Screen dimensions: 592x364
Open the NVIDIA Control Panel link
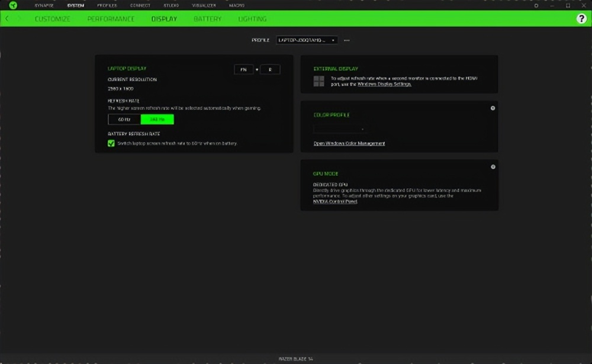[x=335, y=201]
